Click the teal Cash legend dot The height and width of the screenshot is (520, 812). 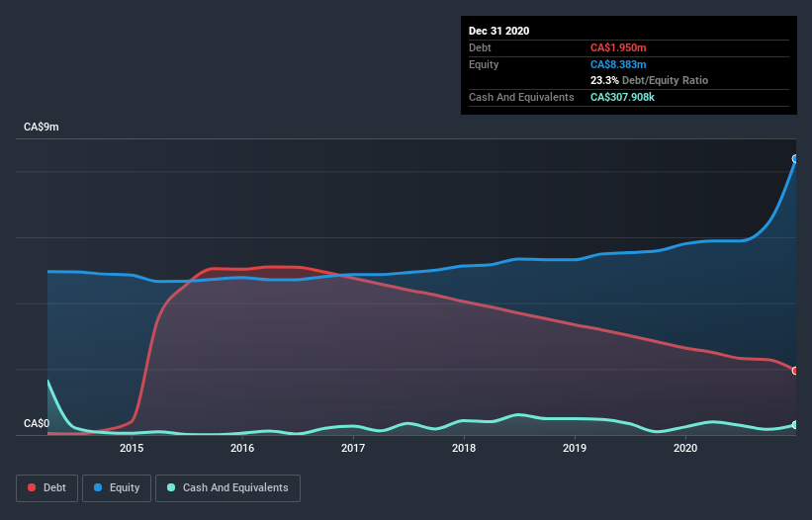171,487
